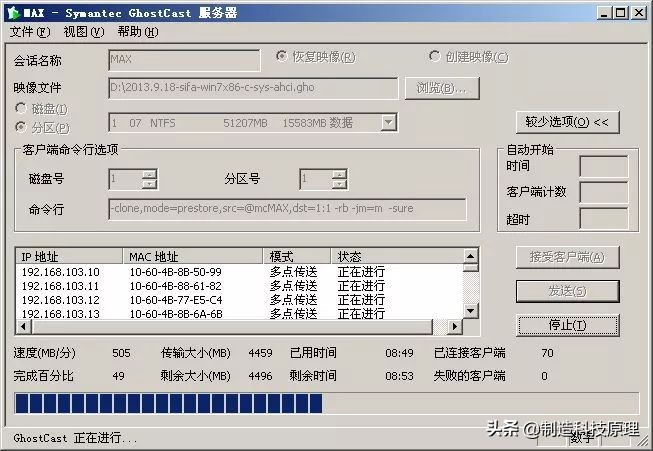Viewport: 653px width, 451px height.
Task: Click the 完成百分比 value 49
Action: tap(118, 376)
